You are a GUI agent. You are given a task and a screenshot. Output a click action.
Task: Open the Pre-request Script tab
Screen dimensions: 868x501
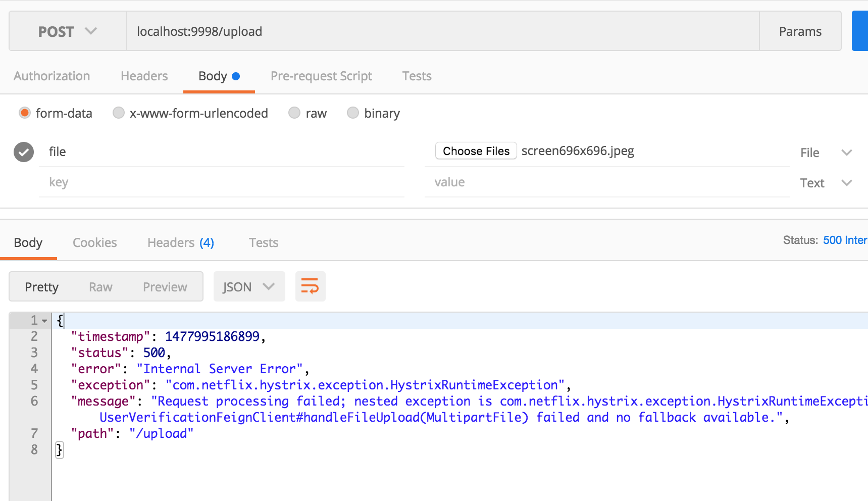coord(321,76)
